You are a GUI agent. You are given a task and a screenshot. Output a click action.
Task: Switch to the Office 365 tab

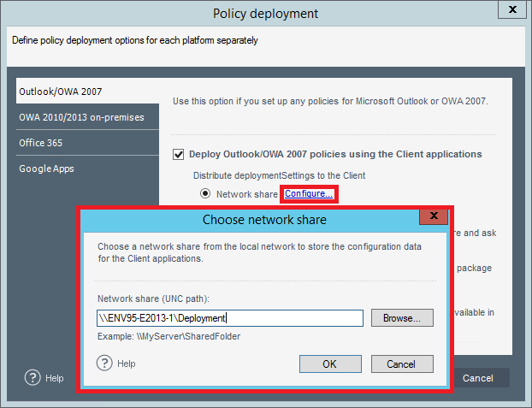coord(87,143)
